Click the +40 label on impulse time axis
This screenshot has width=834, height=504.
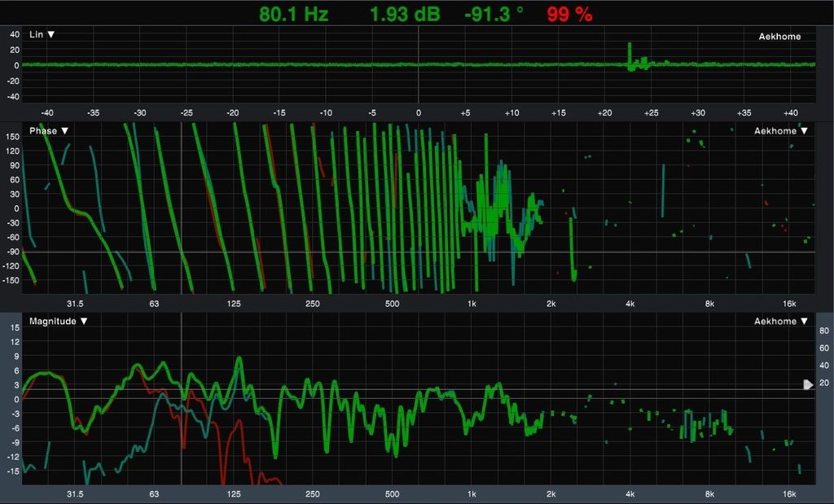tap(790, 112)
